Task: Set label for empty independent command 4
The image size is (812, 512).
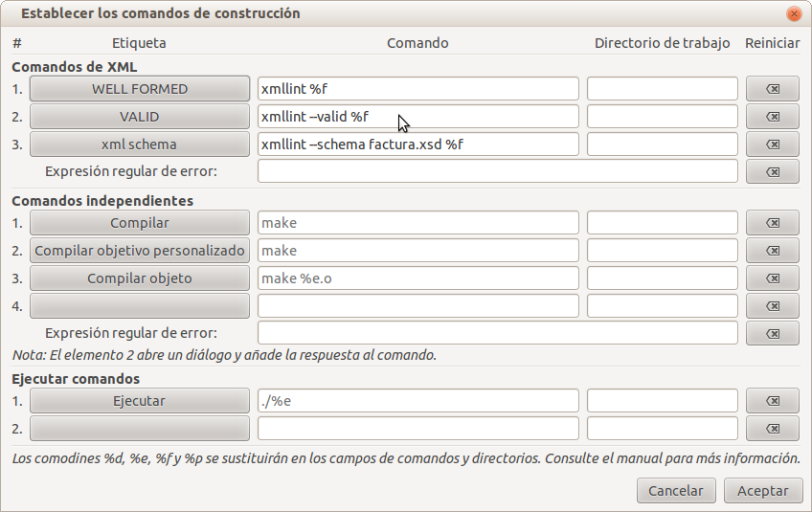Action: tap(139, 306)
